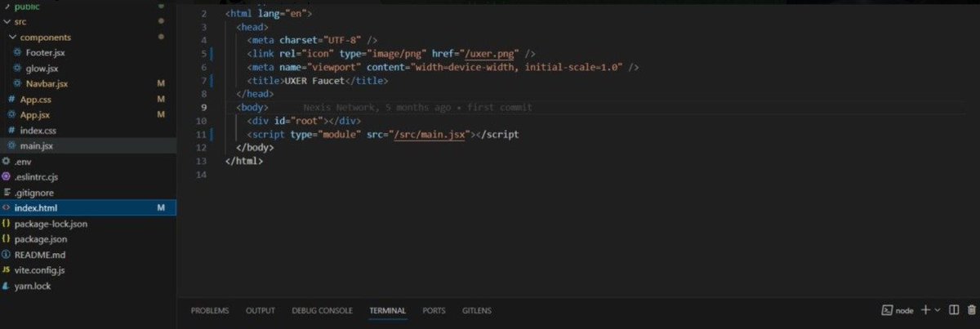Click the CSS hash icon beside App.css
Viewport: 980px width, 329px height.
click(x=11, y=99)
